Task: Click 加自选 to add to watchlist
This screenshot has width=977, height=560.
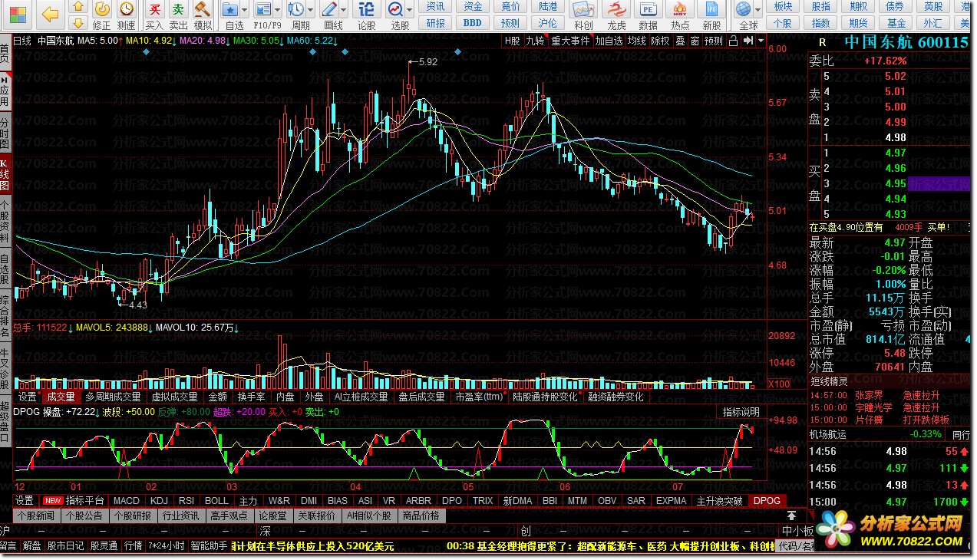Action: [609, 41]
